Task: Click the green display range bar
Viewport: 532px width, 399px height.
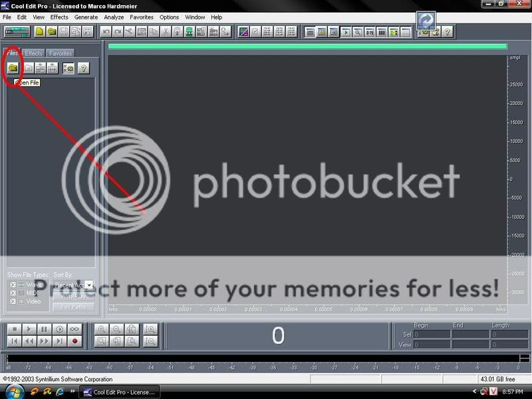Action: click(307, 47)
